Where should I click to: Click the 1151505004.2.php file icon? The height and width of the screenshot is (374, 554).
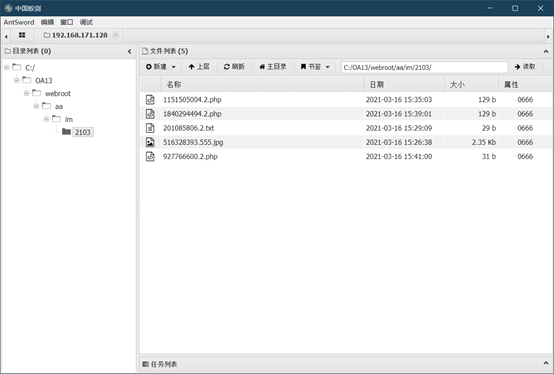click(x=150, y=100)
